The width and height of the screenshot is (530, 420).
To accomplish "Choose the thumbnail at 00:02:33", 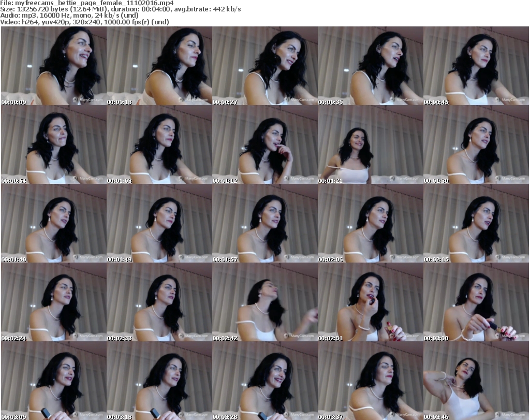I will tap(159, 302).
